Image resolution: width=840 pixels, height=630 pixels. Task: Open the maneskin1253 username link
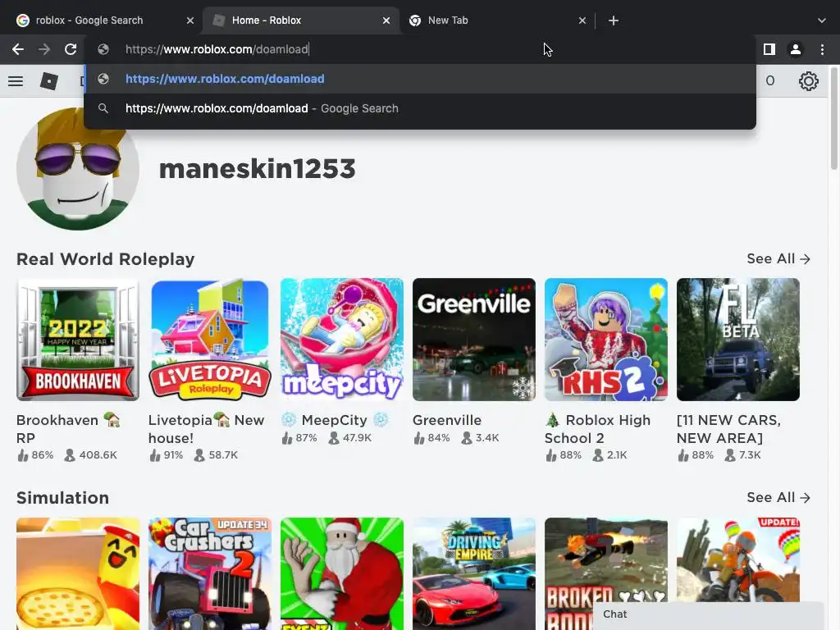click(x=257, y=169)
